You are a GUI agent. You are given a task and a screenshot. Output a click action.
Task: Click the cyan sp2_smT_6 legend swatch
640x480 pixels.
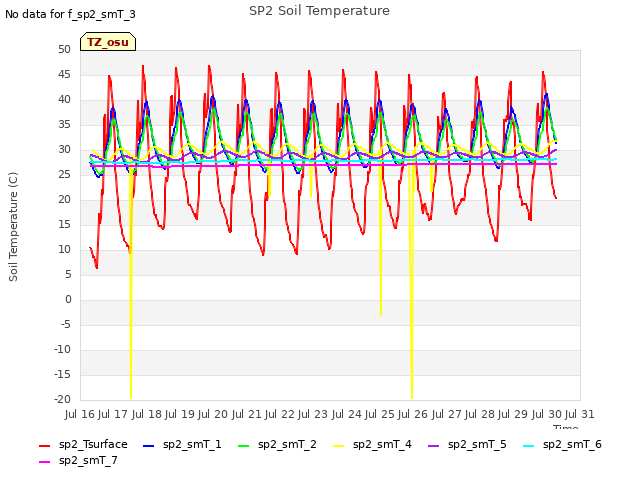529,446
